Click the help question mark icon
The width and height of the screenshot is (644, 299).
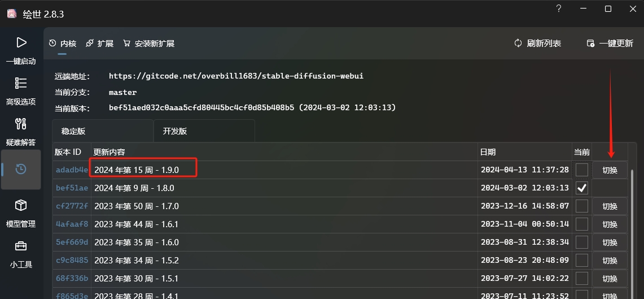pyautogui.click(x=559, y=8)
